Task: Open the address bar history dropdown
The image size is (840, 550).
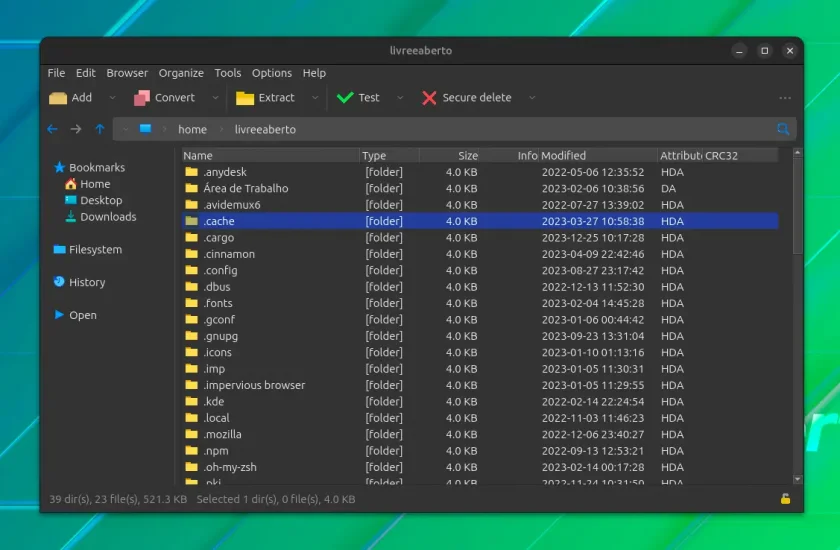Action: (x=125, y=129)
